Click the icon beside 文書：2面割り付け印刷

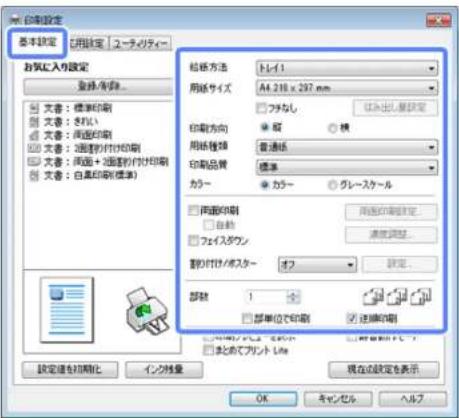point(34,148)
